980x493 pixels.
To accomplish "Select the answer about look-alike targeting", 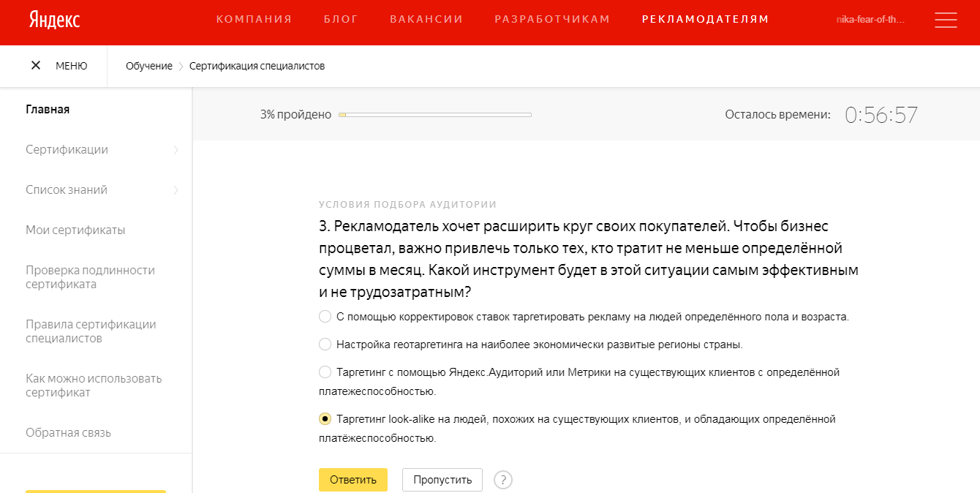I will (324, 418).
